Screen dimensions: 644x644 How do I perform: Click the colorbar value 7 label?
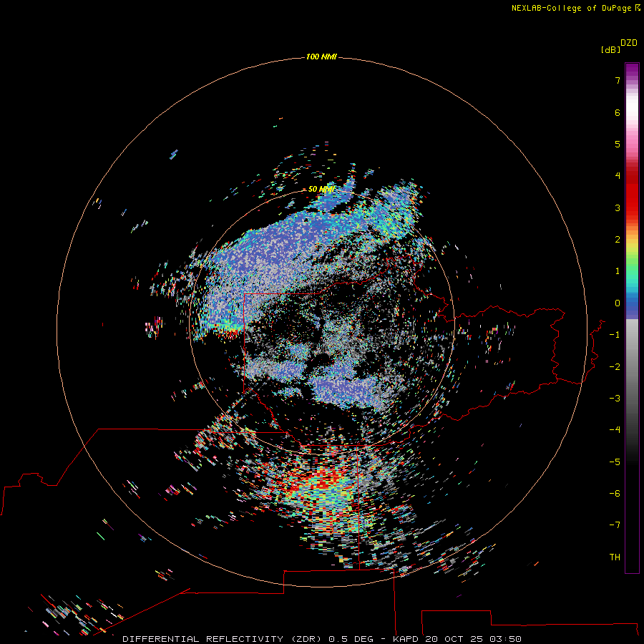[618, 80]
